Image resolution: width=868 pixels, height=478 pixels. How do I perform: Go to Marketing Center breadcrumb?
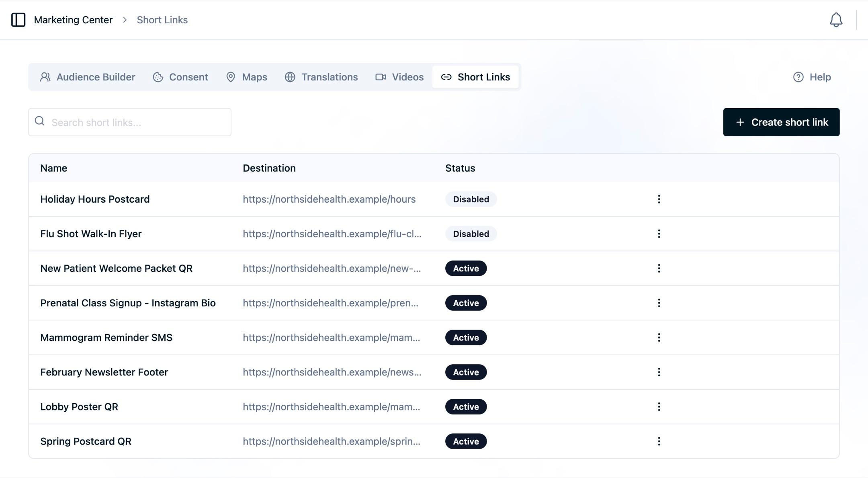click(73, 20)
